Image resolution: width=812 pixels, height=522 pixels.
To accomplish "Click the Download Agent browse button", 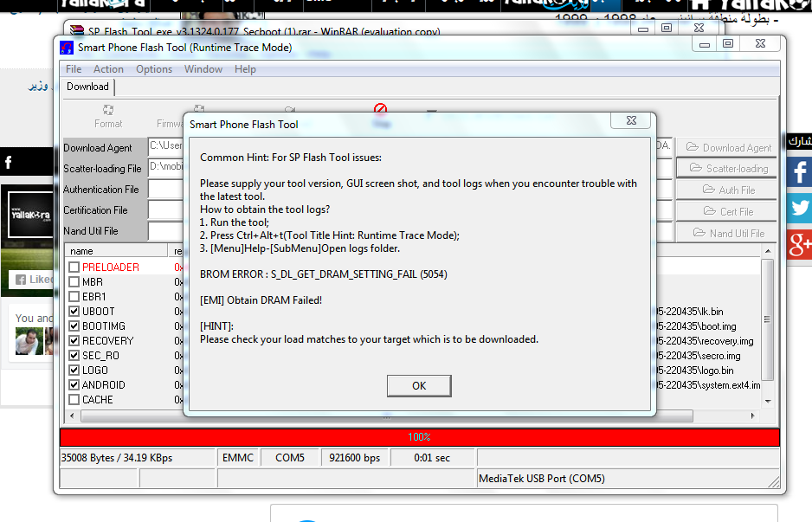I will pyautogui.click(x=728, y=147).
